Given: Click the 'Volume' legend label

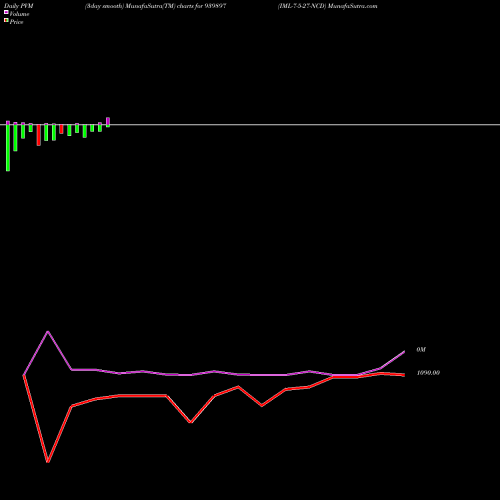Looking at the screenshot, I should coord(19,14).
